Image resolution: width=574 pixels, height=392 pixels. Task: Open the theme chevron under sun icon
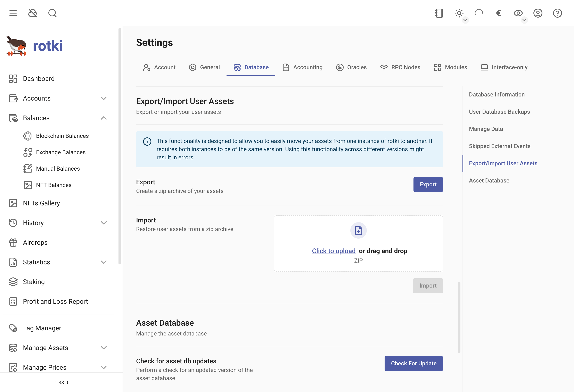point(465,20)
